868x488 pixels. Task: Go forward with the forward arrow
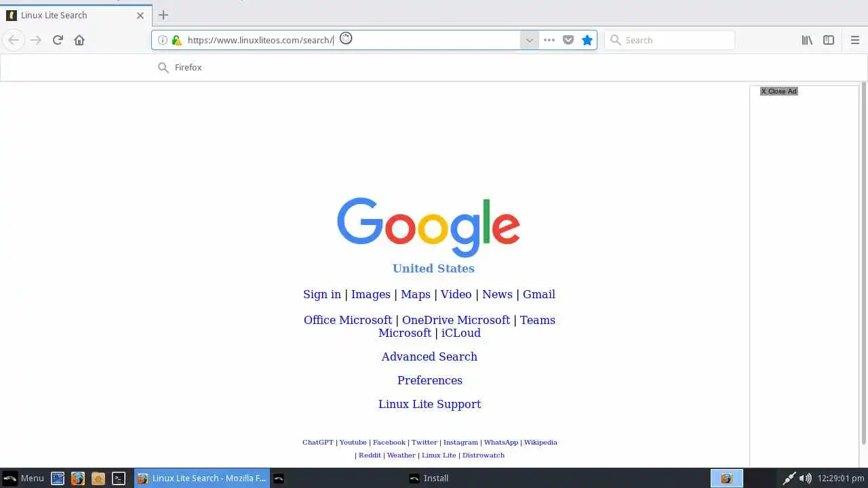point(36,40)
